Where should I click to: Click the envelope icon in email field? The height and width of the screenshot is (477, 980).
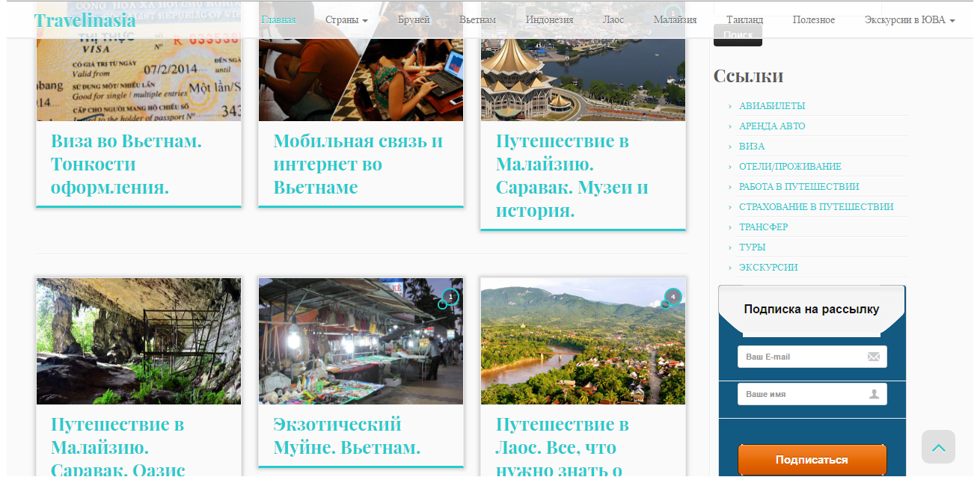tap(874, 357)
